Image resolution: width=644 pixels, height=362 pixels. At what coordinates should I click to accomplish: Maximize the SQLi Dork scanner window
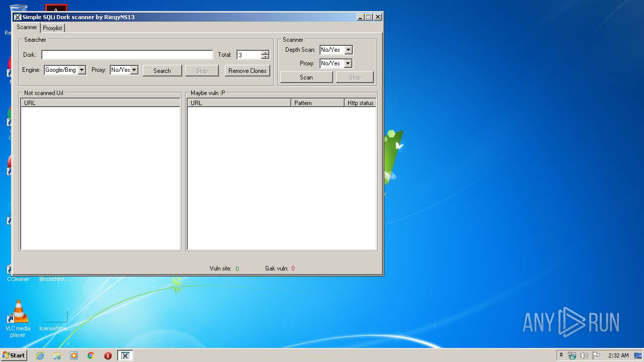pyautogui.click(x=369, y=17)
